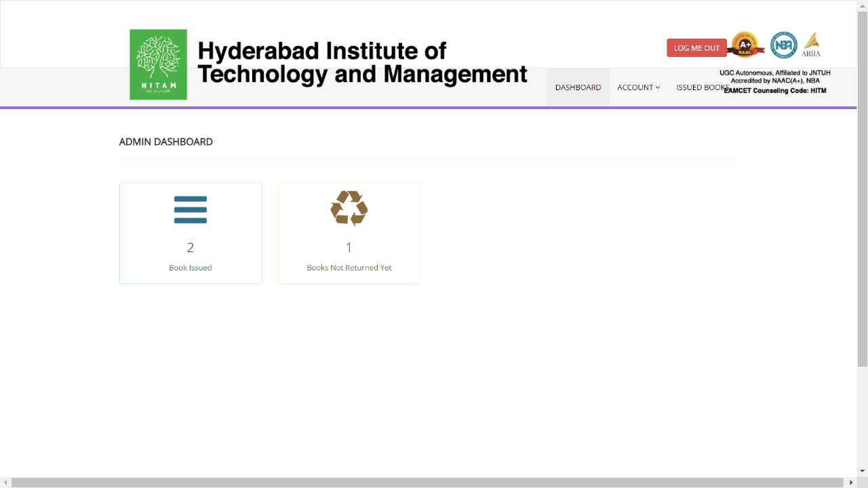868x488 pixels.
Task: Click the EAMCET Counseling Code: HITM text
Action: click(x=775, y=90)
